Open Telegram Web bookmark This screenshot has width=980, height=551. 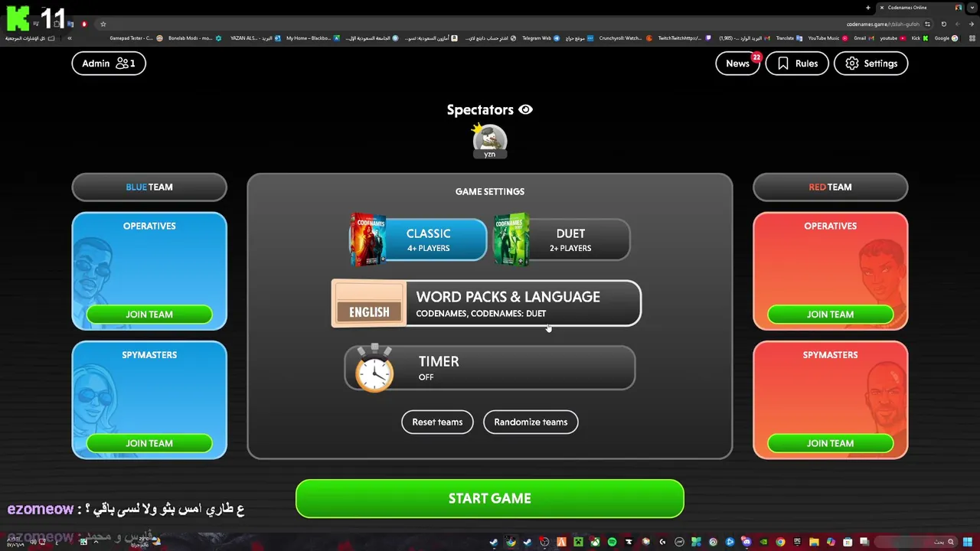click(541, 37)
